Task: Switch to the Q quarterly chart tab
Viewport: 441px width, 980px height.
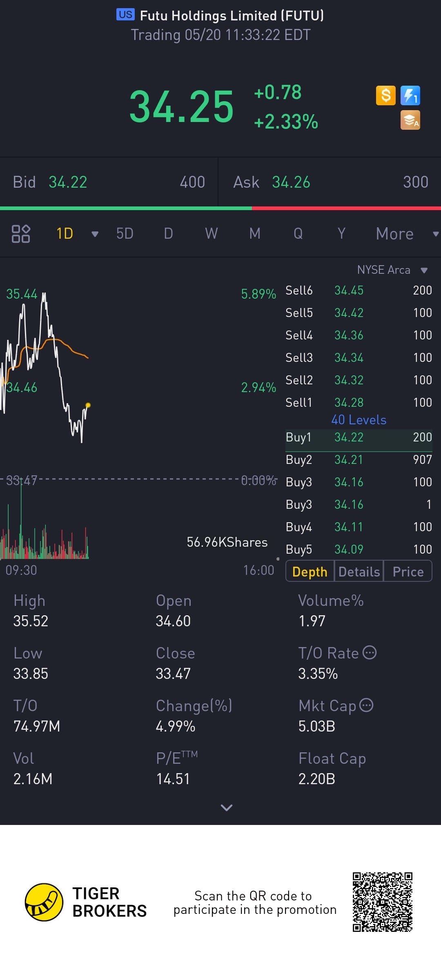Action: pos(298,234)
